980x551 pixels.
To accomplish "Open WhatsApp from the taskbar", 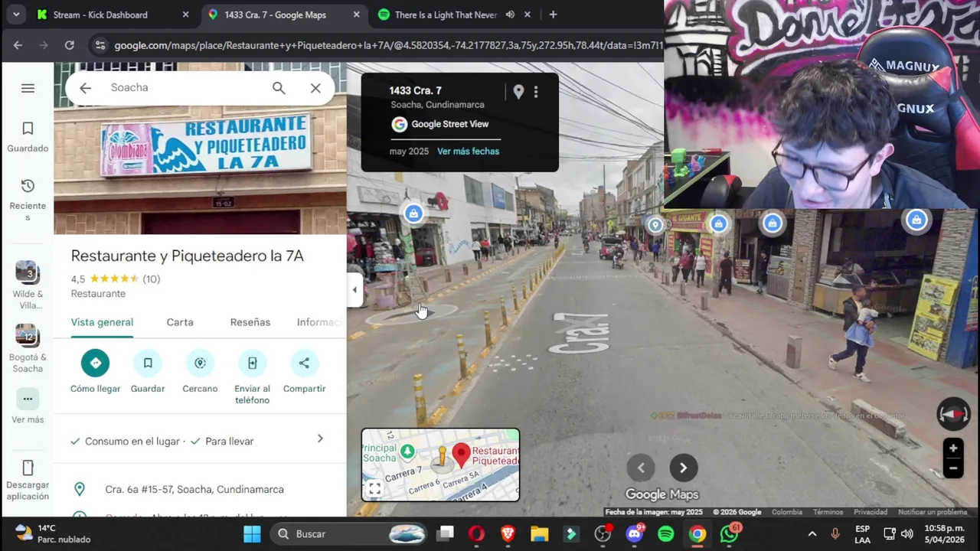I will point(728,533).
